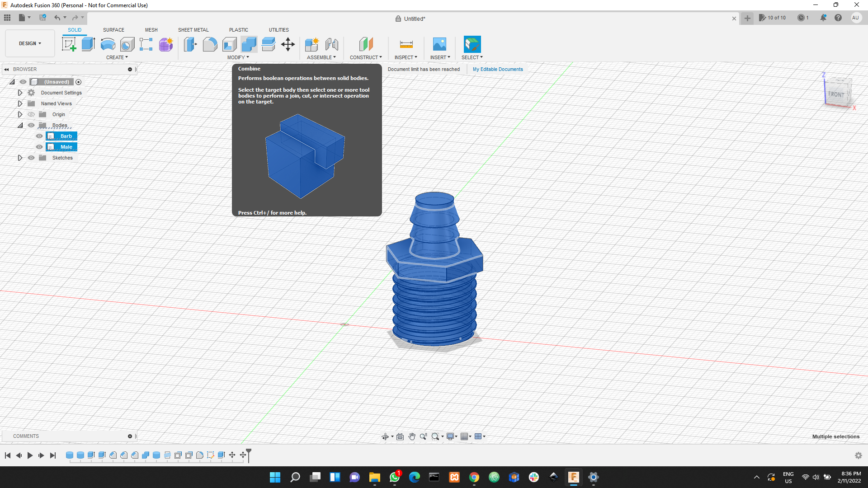868x488 pixels.
Task: Expand the Origin folder in browser
Action: (20, 114)
